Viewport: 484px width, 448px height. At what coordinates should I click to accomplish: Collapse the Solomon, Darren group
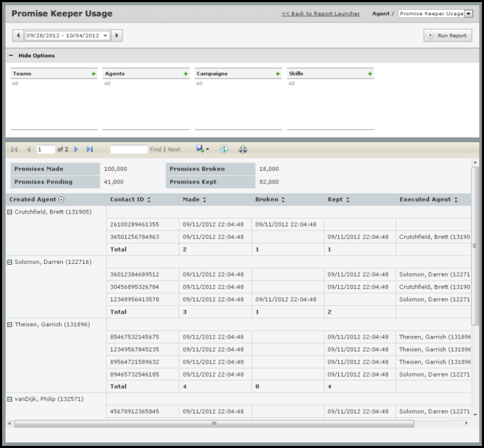coord(9,261)
